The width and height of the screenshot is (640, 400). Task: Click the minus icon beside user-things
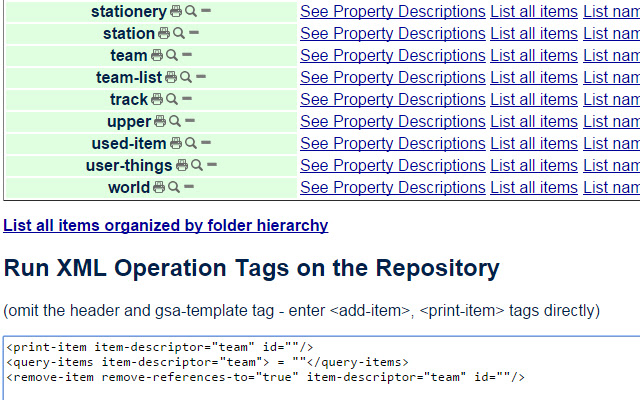pos(212,165)
